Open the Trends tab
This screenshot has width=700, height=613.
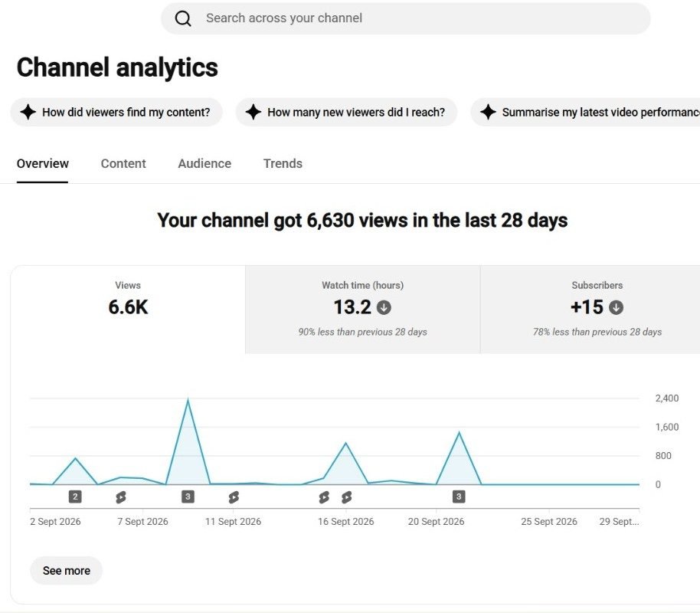click(283, 163)
